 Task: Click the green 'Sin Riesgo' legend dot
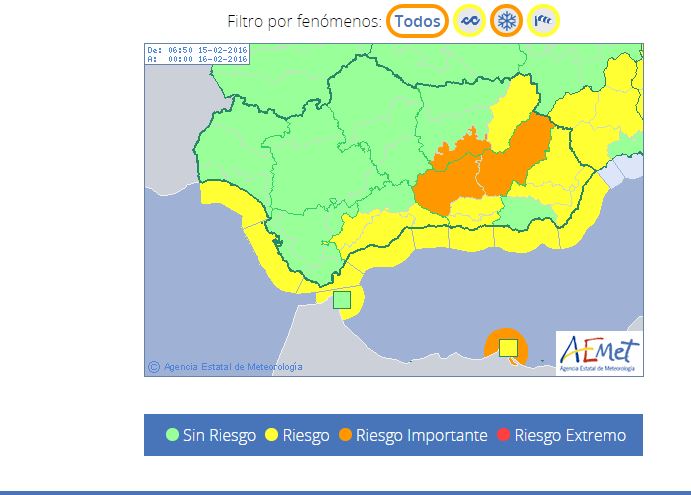tap(172, 436)
